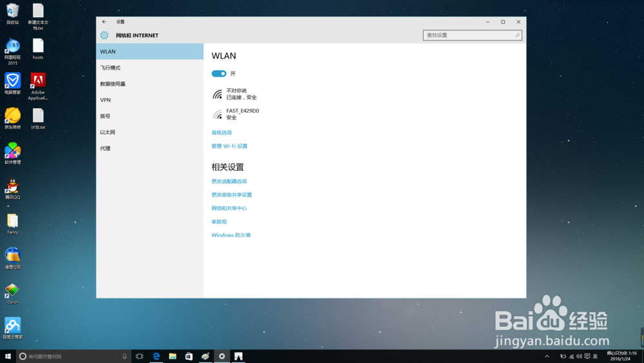Select the 阿里旺旺 2015 desktop shortcut
Viewport: 644px width, 363px height.
[13, 52]
